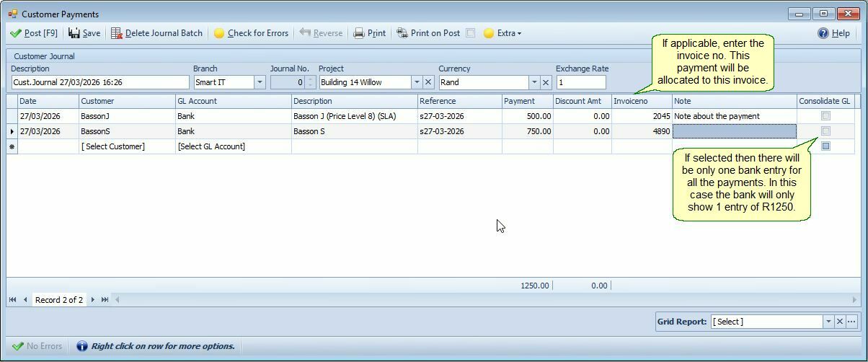The width and height of the screenshot is (868, 362).
Task: Select the BassonJ customer cell
Action: pos(127,116)
